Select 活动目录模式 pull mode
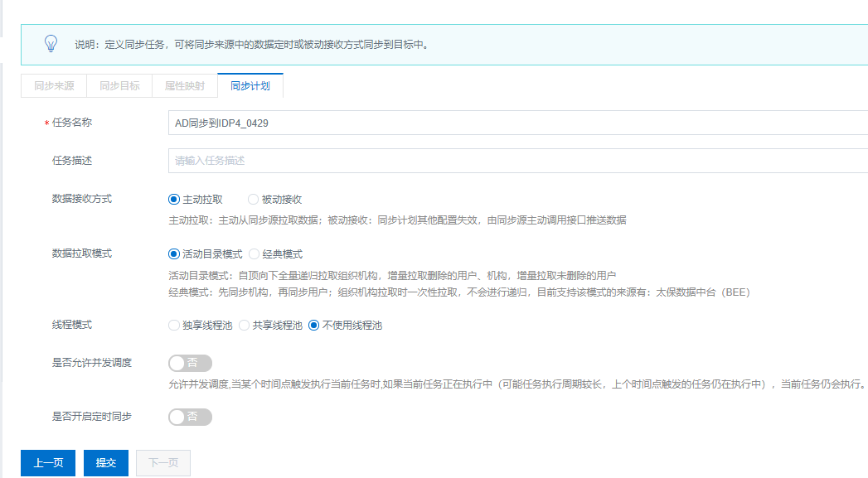This screenshot has height=478, width=868. point(174,254)
